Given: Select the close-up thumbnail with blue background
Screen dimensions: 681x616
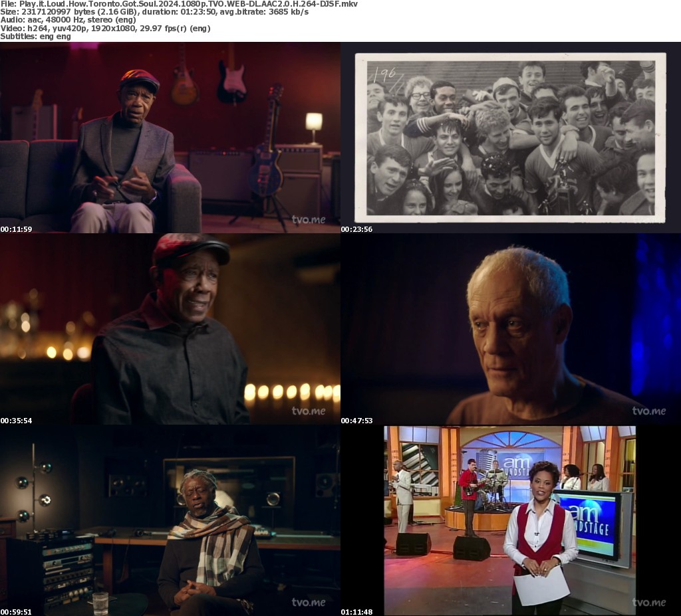Looking at the screenshot, I should (511, 329).
